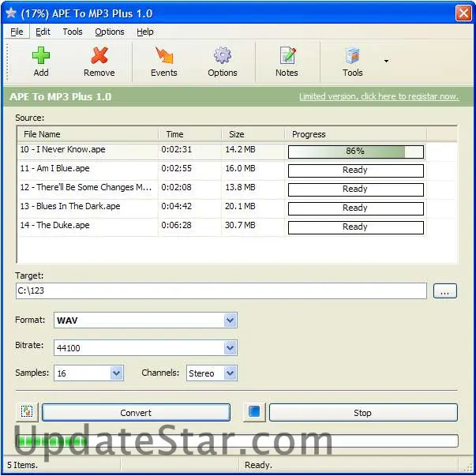Browse for target folder with ... button
This screenshot has height=476, width=476.
tap(444, 291)
